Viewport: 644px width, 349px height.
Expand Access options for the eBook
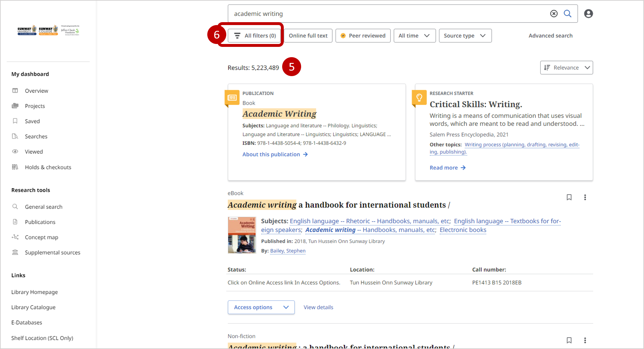(261, 307)
